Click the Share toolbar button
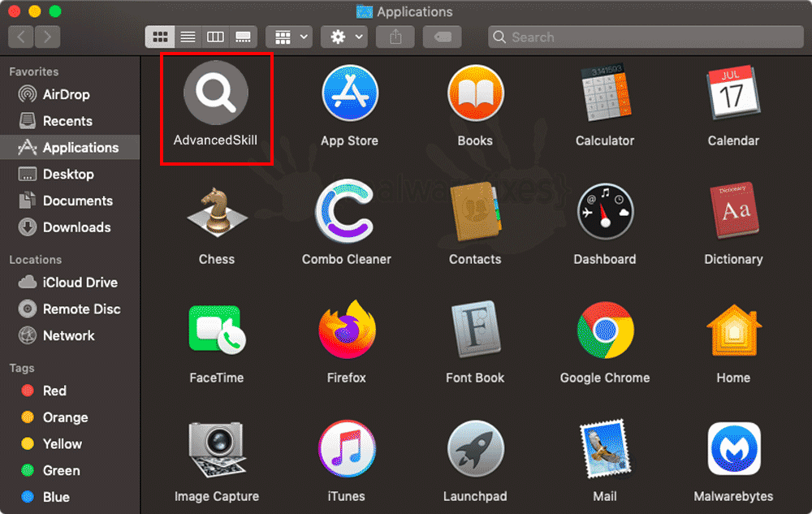 [395, 37]
